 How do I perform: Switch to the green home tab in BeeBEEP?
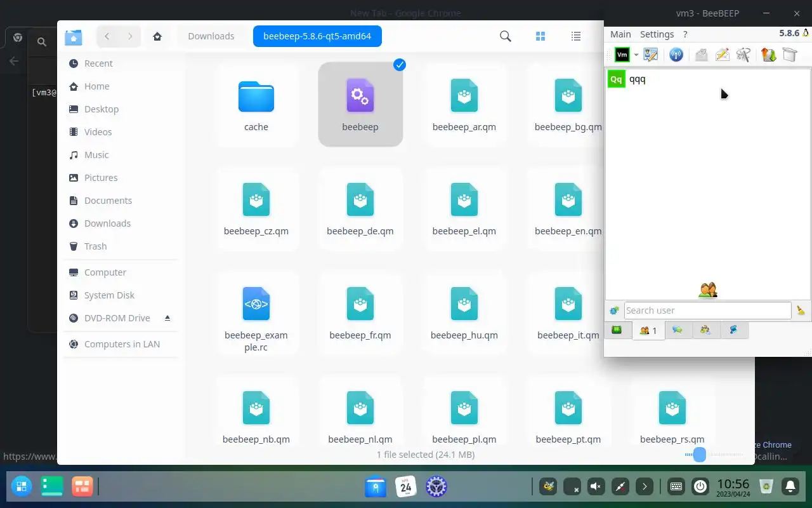[x=617, y=330]
